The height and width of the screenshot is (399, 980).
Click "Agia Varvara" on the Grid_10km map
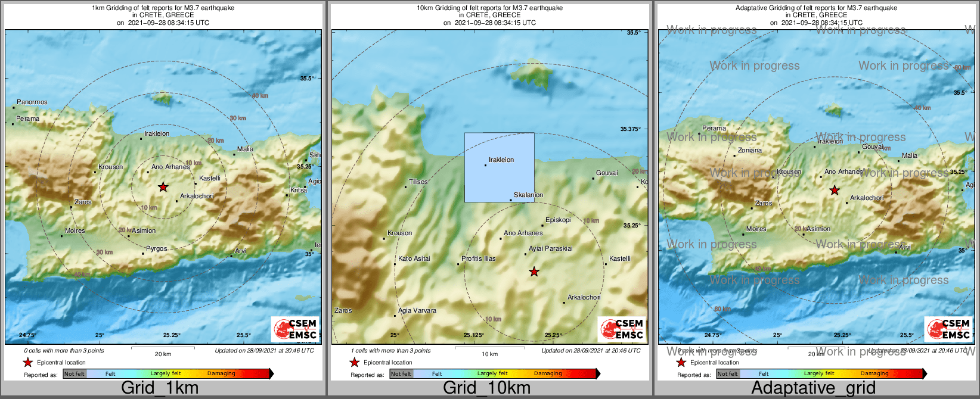pyautogui.click(x=417, y=310)
